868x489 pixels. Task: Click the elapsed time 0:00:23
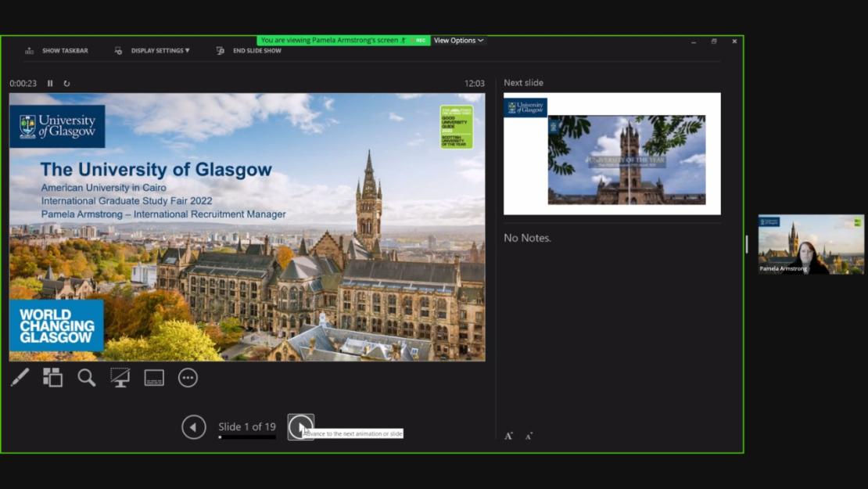pyautogui.click(x=23, y=84)
